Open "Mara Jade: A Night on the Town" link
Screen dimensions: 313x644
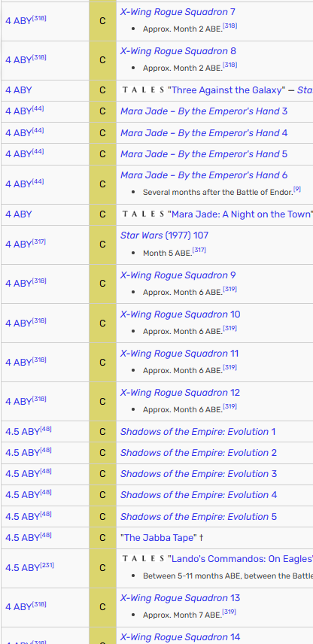[x=240, y=214]
